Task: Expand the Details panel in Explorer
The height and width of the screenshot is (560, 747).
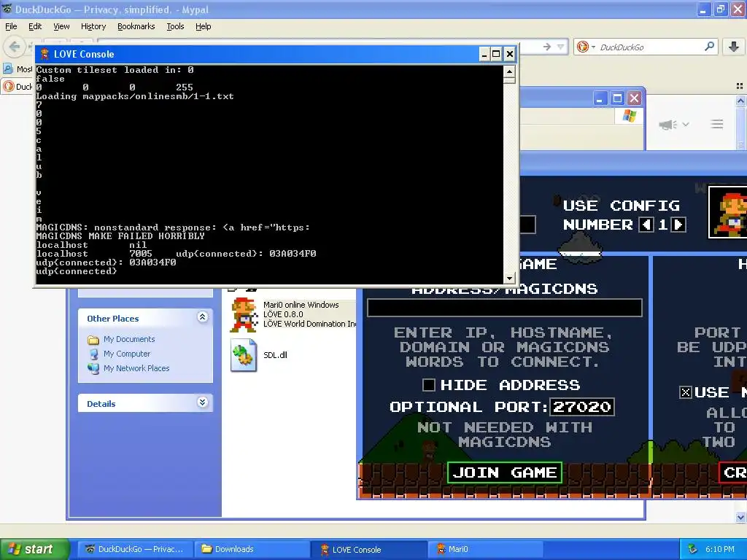Action: (x=203, y=402)
